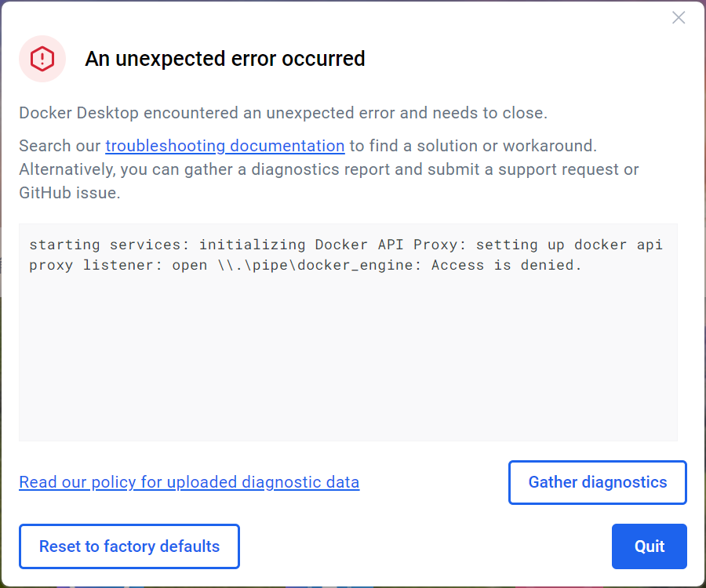Viewport: 706px width, 588px height.
Task: Click the hexagonal error badge beside the title
Action: pyautogui.click(x=42, y=59)
